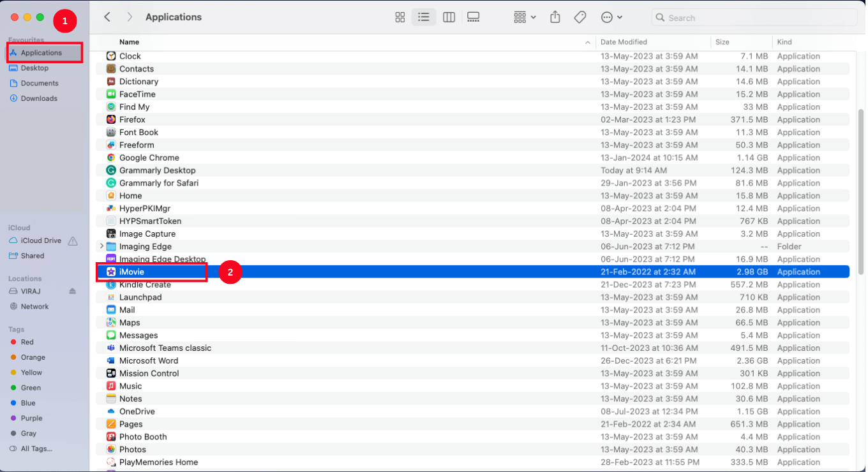
Task: Select the Firefox app icon
Action: [111, 119]
